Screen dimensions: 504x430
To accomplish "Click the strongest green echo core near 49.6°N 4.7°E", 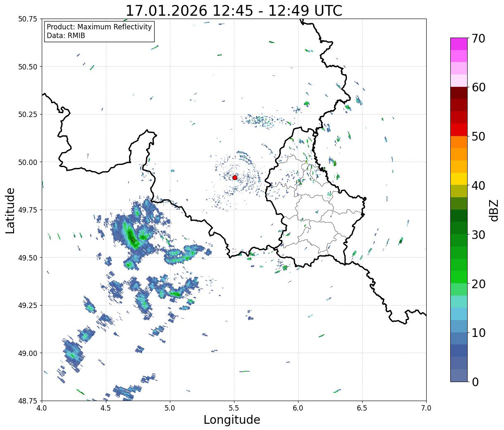I will tap(132, 238).
